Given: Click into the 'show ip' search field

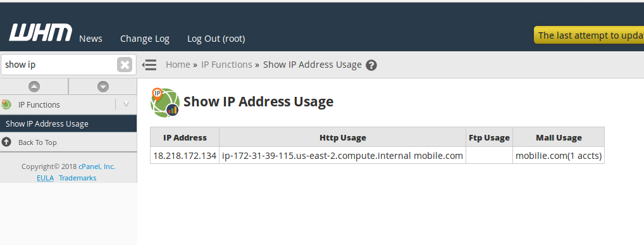Looking at the screenshot, I should click(59, 65).
